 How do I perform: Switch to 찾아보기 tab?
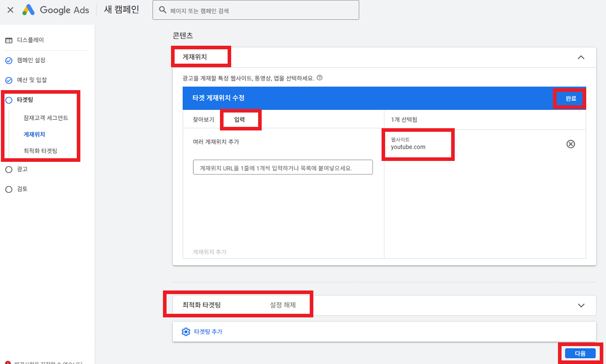coord(203,120)
